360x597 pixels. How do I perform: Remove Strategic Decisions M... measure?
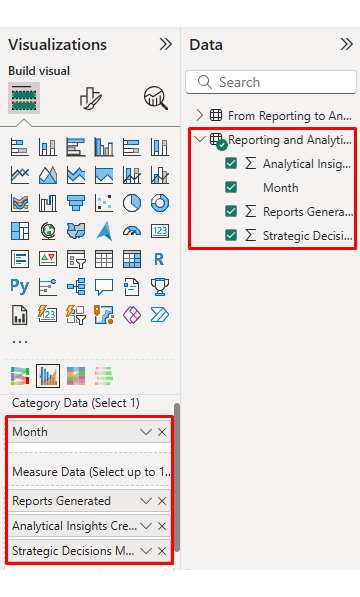(x=162, y=551)
